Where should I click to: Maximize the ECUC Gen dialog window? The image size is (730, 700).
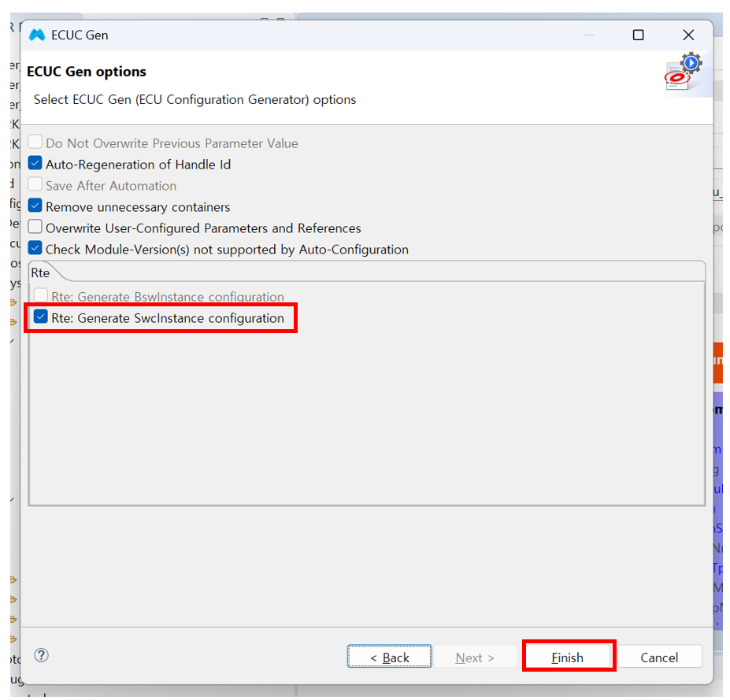[639, 35]
